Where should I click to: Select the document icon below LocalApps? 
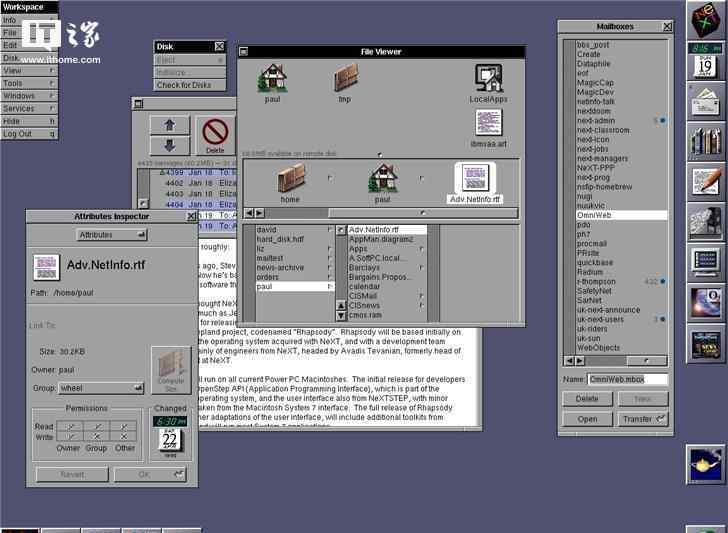coord(488,123)
